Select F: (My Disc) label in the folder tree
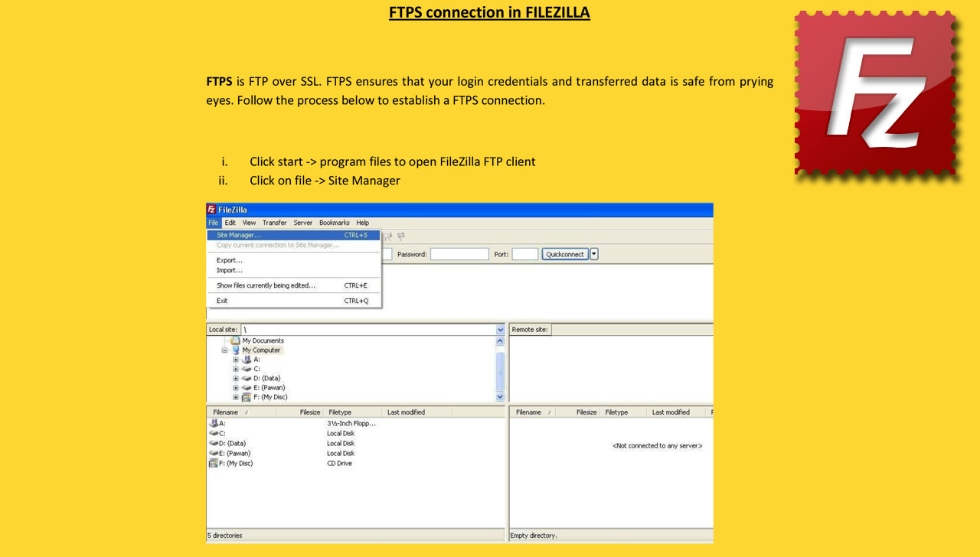Viewport: 980px width, 557px height. [271, 397]
